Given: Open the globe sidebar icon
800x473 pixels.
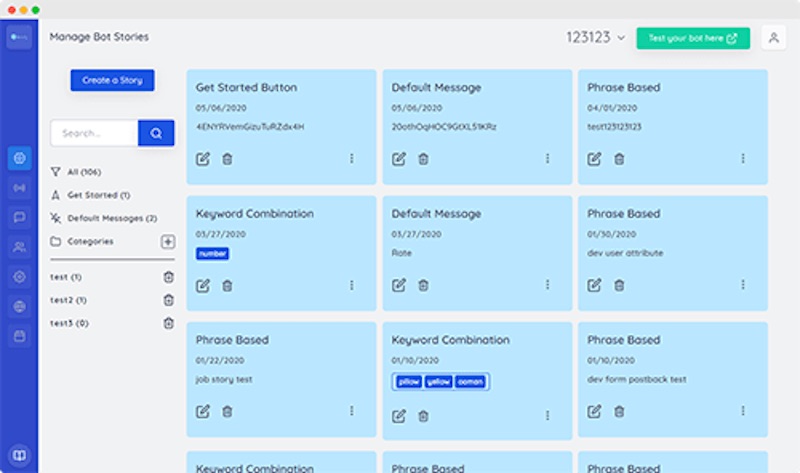Looking at the screenshot, I should point(19,306).
